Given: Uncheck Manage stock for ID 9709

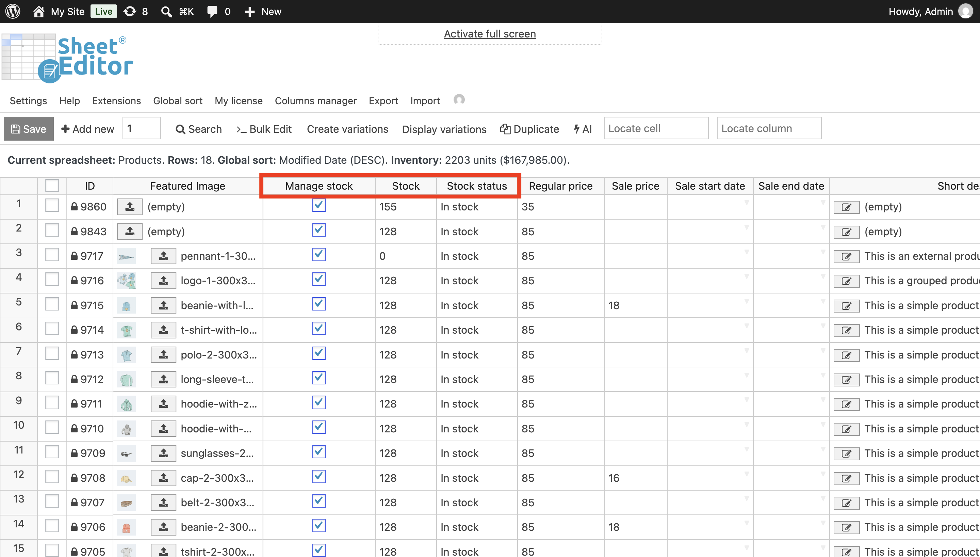Looking at the screenshot, I should (x=319, y=452).
